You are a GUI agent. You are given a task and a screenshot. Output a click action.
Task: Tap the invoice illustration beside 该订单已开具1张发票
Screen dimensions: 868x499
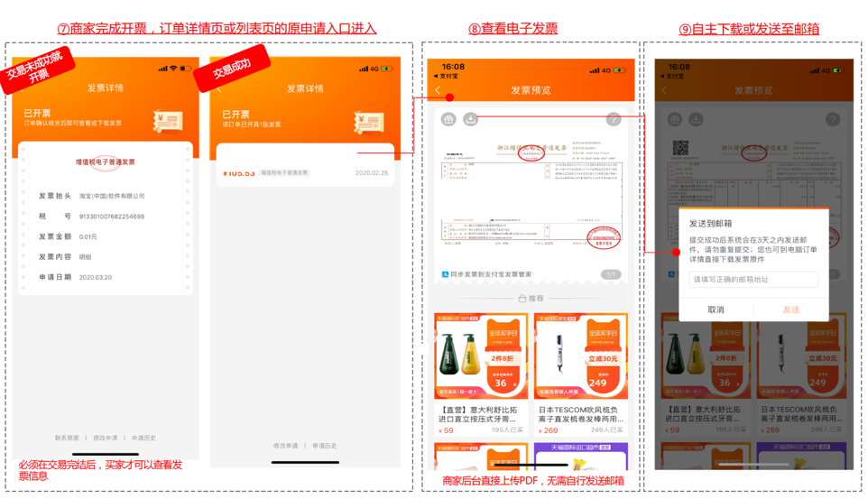pyautogui.click(x=369, y=123)
